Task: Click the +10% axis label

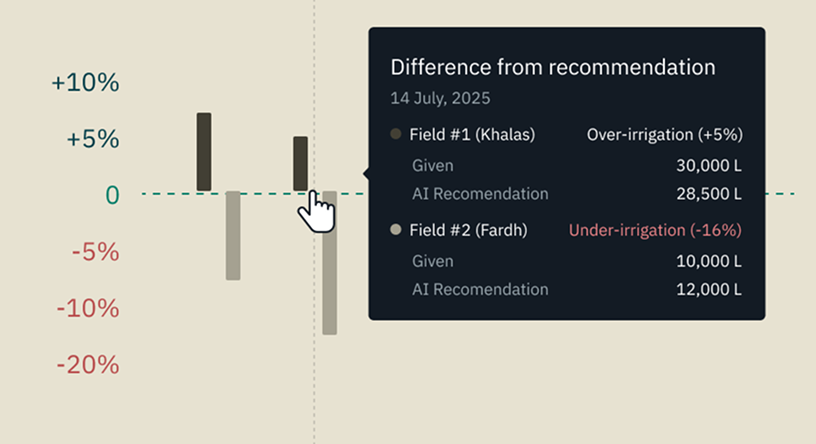Action: point(85,83)
